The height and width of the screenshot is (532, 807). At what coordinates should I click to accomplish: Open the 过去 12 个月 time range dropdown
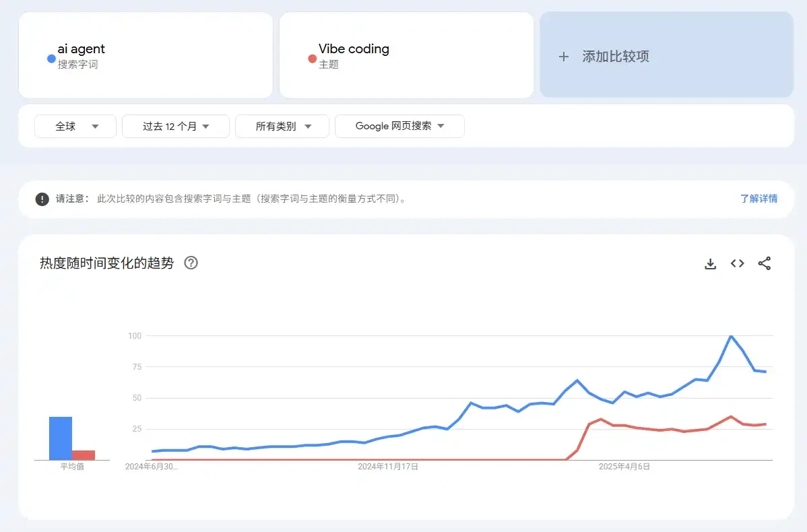click(x=176, y=126)
